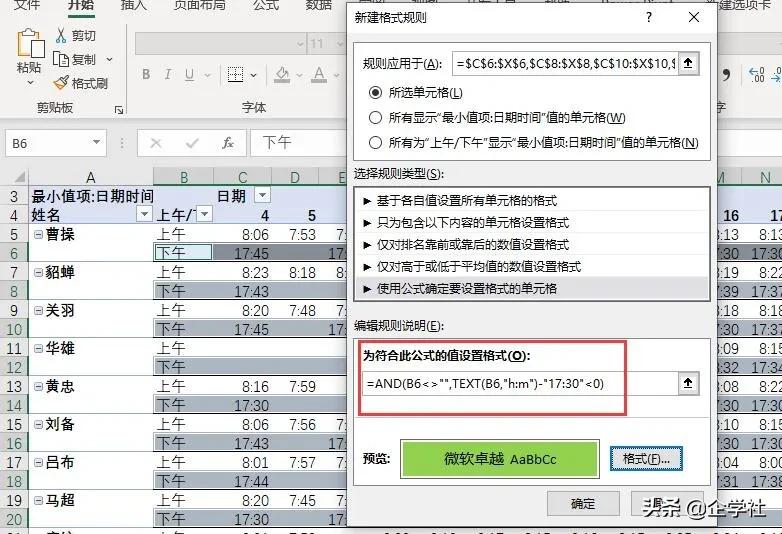Click the Borders icon
This screenshot has height=534, width=782.
coord(235,75)
